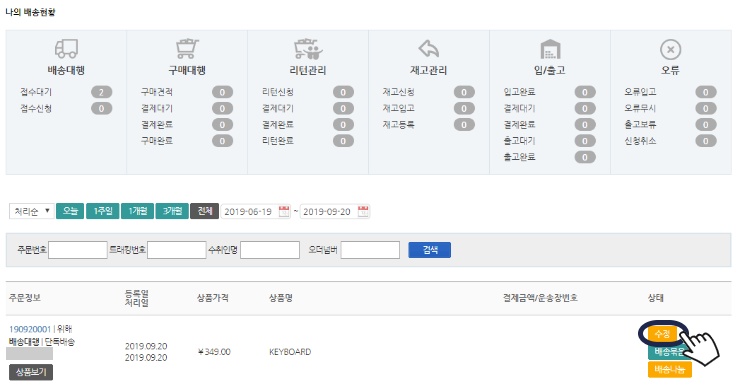Image resolution: width=740 pixels, height=388 pixels.
Task: Click the product name KEYBOARD
Action: (290, 352)
